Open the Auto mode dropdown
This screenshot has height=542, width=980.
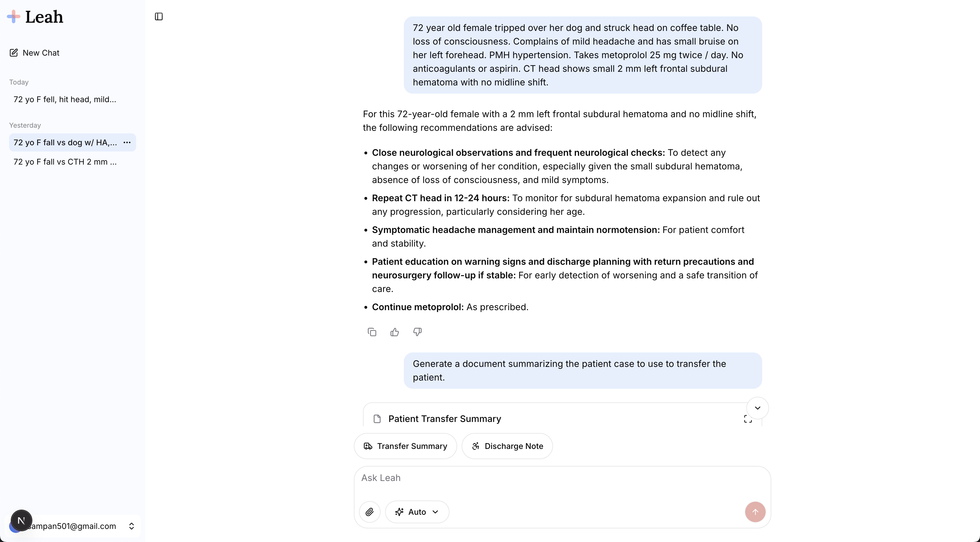(417, 512)
